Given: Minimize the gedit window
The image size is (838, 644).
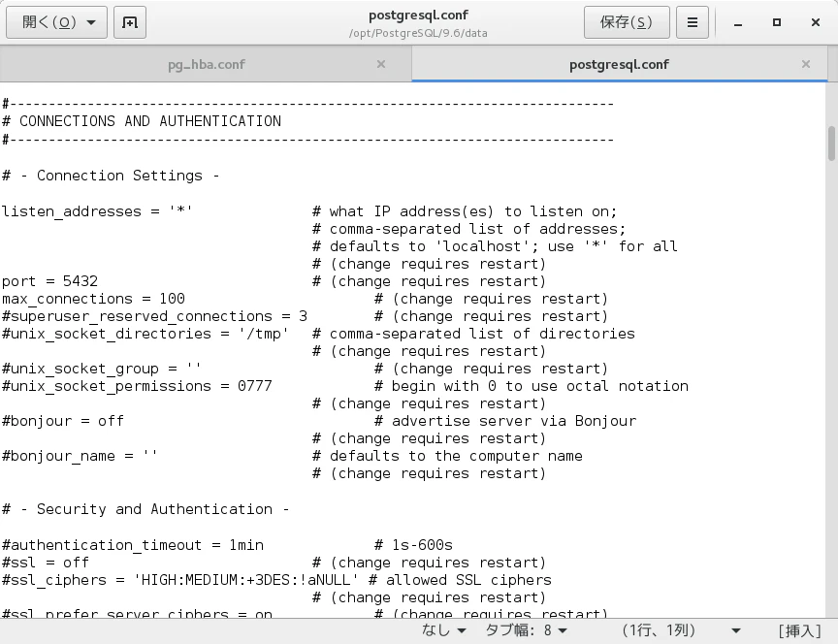Looking at the screenshot, I should click(x=738, y=22).
